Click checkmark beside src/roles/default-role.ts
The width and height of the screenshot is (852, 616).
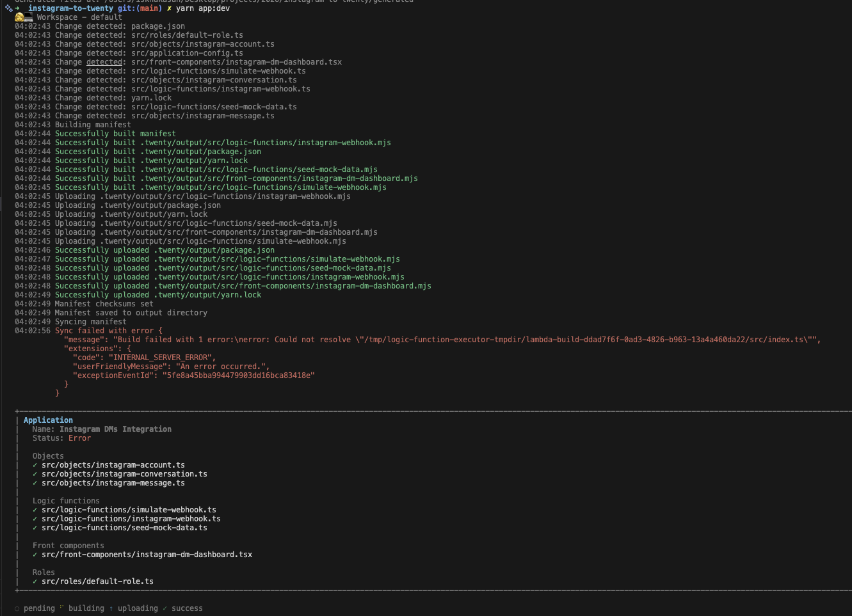[35, 581]
